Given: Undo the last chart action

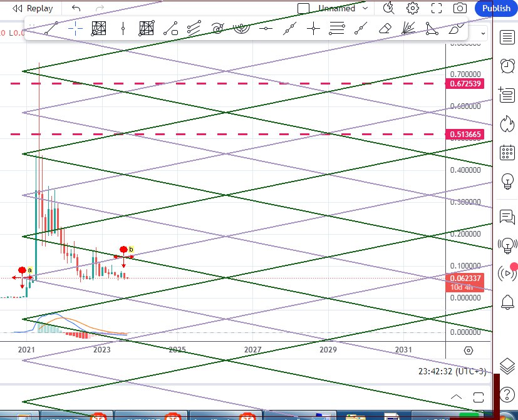Looking at the screenshot, I should (x=76, y=8).
